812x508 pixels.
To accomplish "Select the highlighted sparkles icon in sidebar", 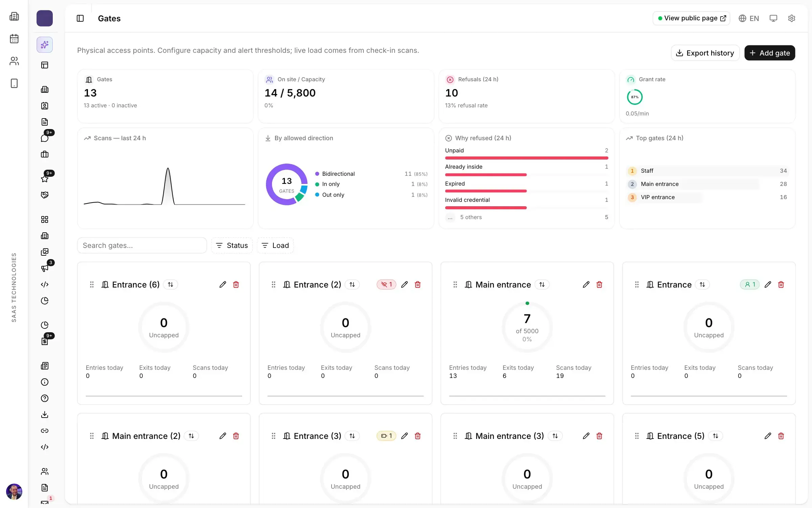I will click(x=45, y=45).
